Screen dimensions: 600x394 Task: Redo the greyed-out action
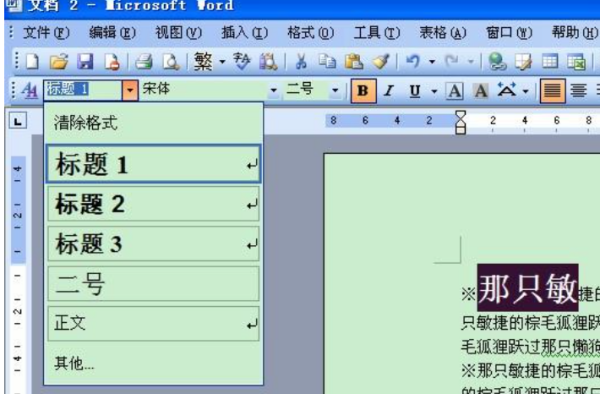pos(452,61)
